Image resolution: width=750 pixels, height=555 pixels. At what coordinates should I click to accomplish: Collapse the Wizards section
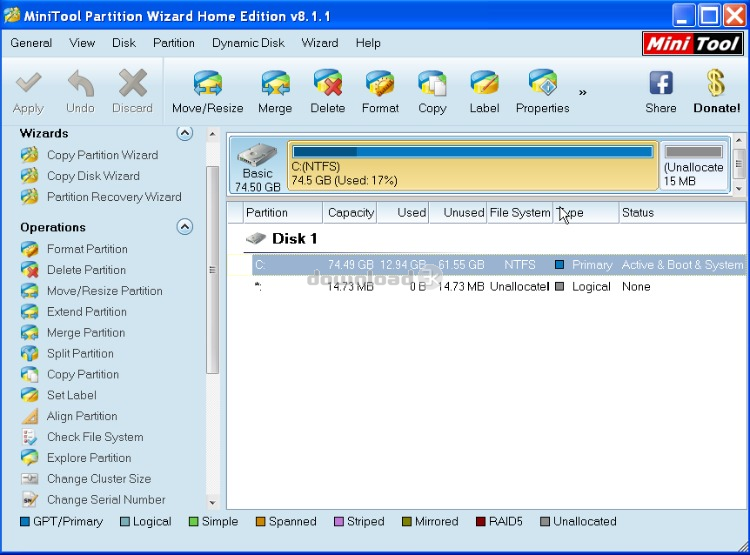[x=184, y=133]
